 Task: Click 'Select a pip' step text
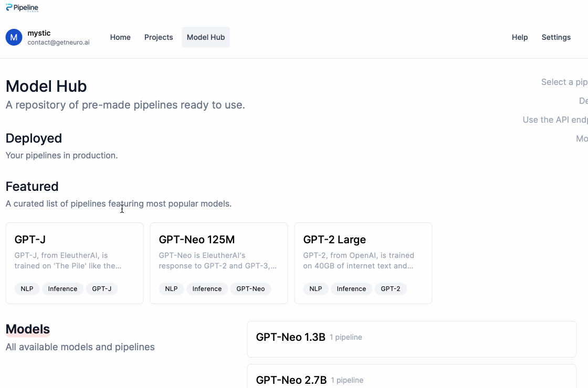click(x=564, y=82)
